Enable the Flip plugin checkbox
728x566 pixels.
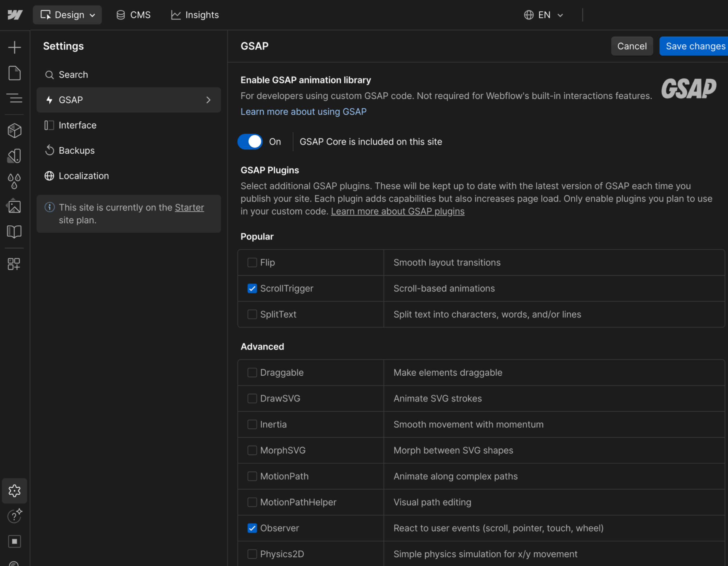tap(252, 263)
